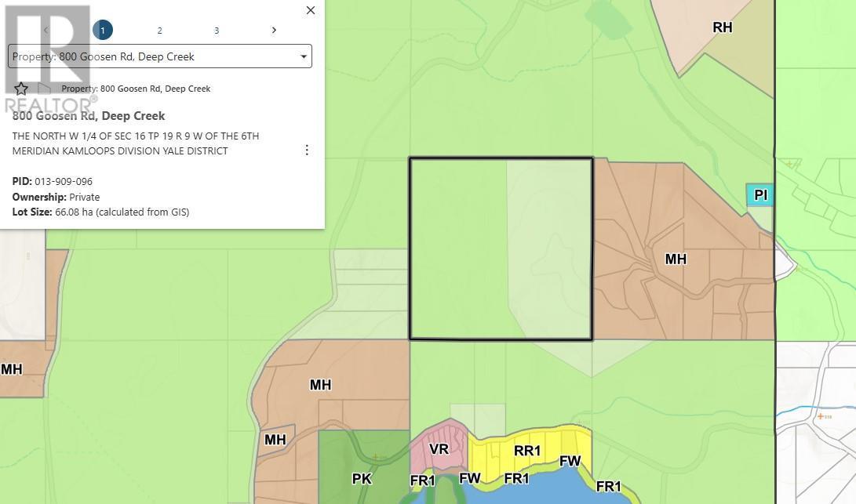Viewport: 856px width, 504px height.
Task: Click the 800 Goosen Rd, Deep Creek heading
Action: pyautogui.click(x=89, y=115)
